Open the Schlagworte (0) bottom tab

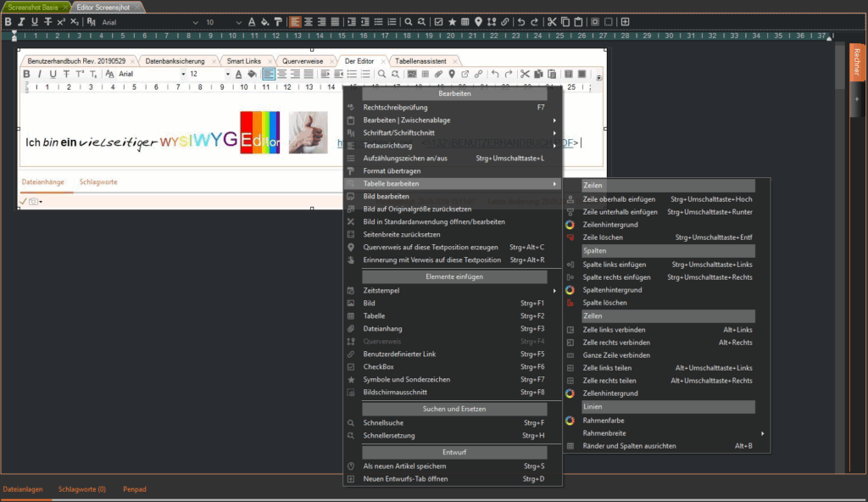click(x=81, y=489)
